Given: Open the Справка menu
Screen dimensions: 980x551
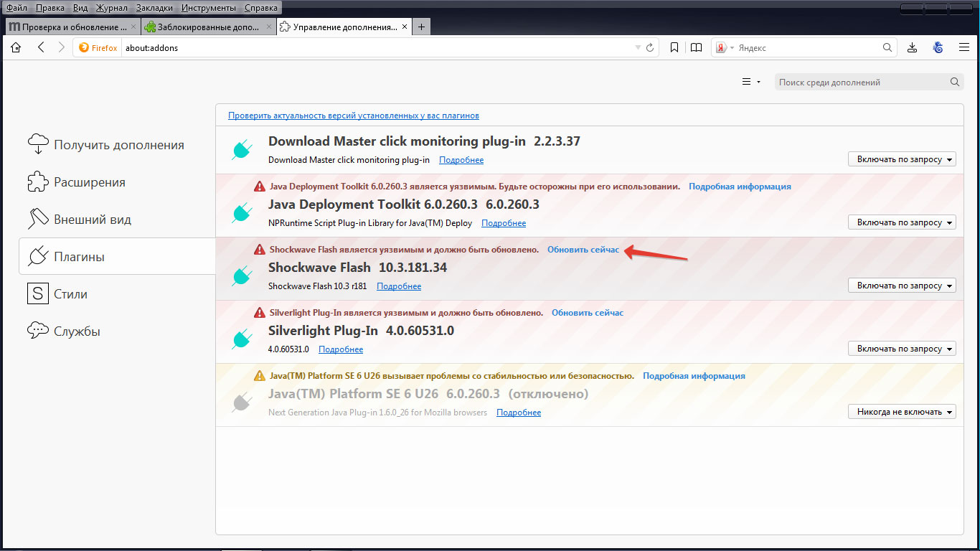Looking at the screenshot, I should (x=261, y=8).
